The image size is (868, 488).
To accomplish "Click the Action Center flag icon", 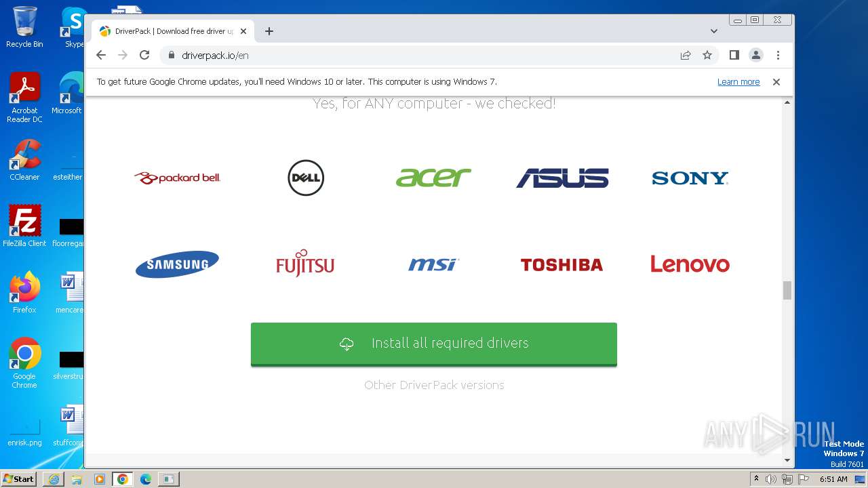I will coord(804,479).
